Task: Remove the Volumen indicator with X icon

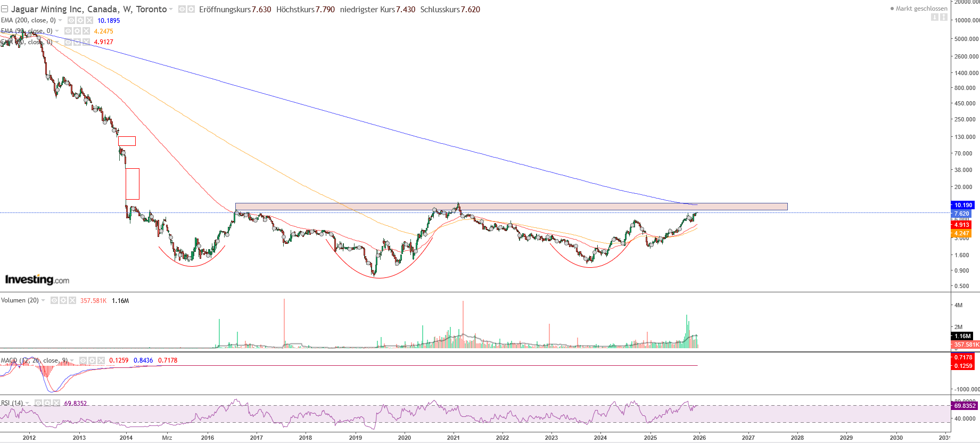Action: (x=72, y=300)
